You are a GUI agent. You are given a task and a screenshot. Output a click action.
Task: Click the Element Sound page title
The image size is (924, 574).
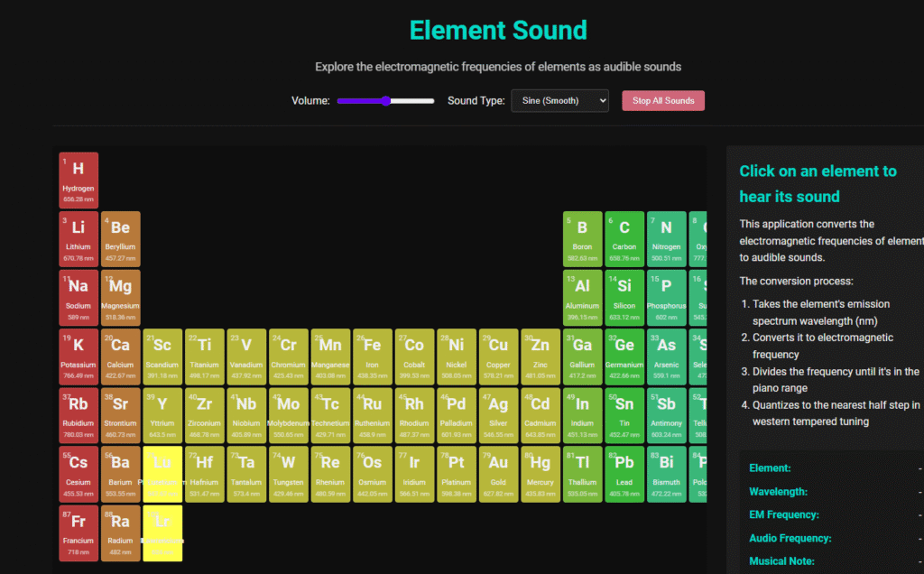[498, 31]
